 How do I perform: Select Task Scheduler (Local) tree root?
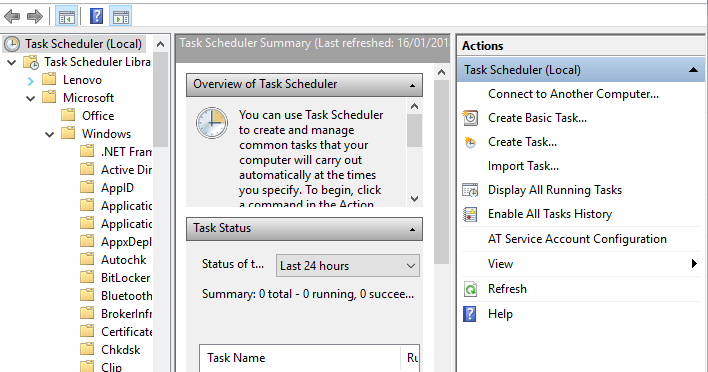(x=83, y=44)
